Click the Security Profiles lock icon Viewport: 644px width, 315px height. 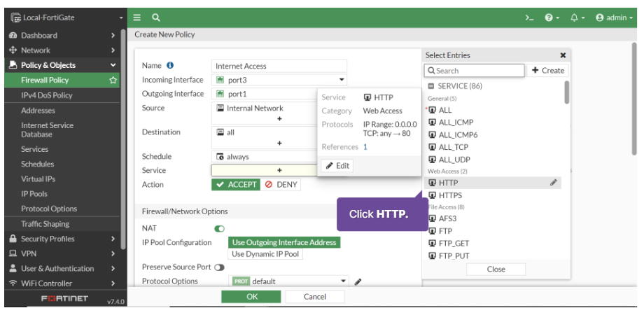coord(13,239)
